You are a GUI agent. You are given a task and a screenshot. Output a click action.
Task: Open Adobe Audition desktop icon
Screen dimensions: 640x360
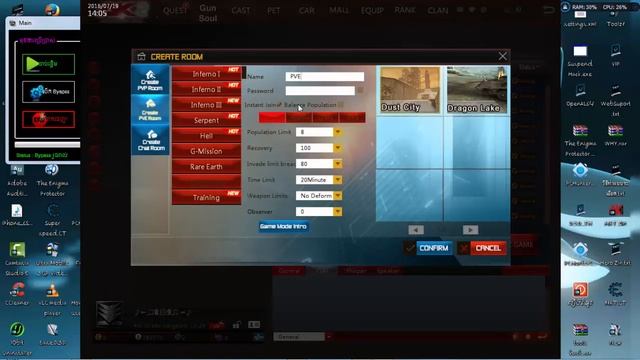(17, 181)
